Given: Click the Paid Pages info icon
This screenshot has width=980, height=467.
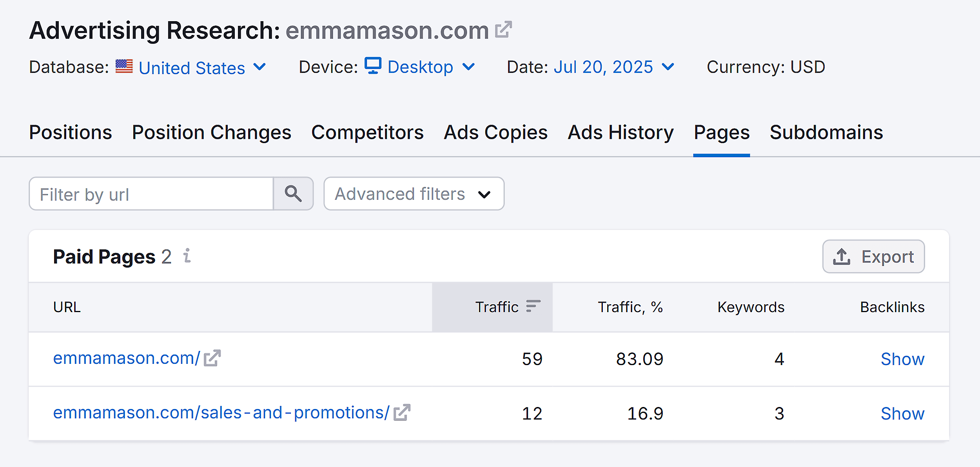Looking at the screenshot, I should (187, 256).
